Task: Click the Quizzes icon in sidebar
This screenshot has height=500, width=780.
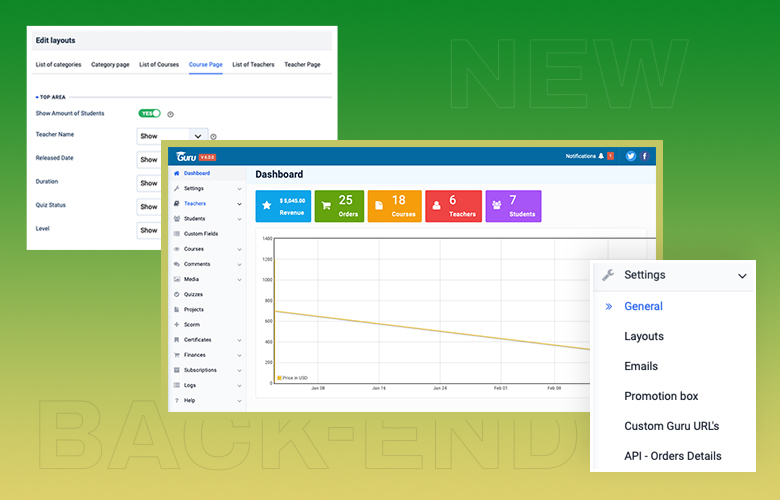Action: (x=177, y=295)
